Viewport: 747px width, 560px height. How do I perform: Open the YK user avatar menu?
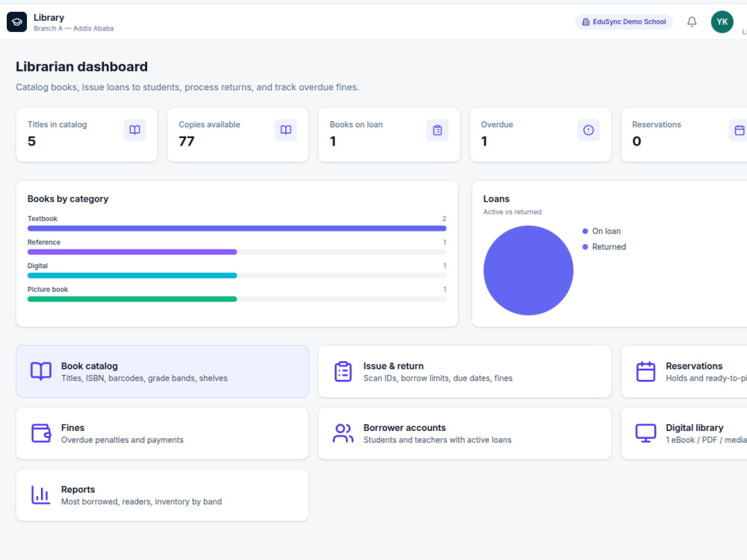(722, 22)
